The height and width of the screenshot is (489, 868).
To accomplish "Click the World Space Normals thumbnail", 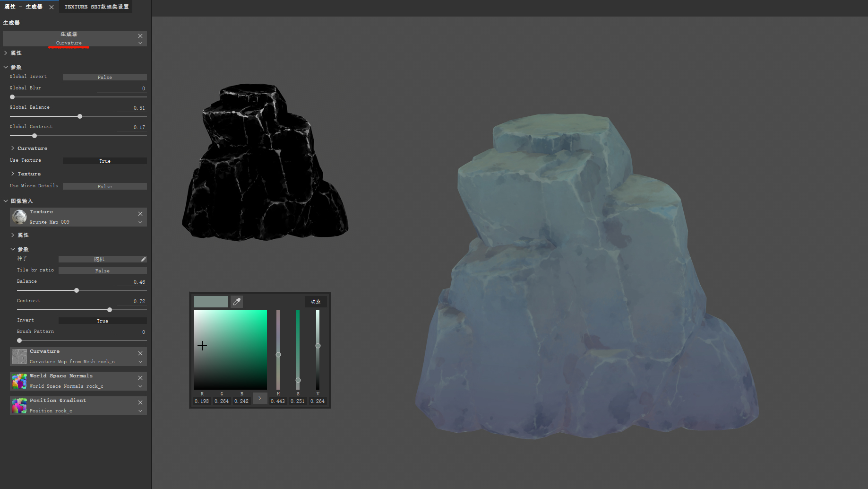I will click(19, 381).
